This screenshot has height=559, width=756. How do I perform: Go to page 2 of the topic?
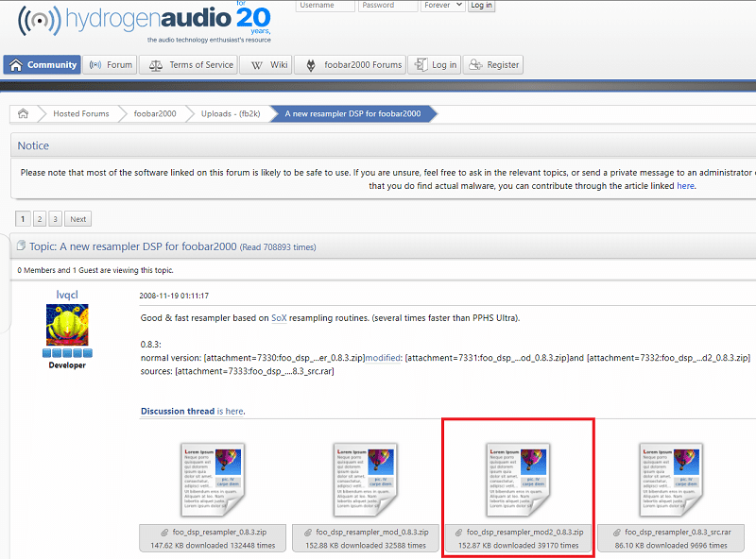pyautogui.click(x=40, y=218)
